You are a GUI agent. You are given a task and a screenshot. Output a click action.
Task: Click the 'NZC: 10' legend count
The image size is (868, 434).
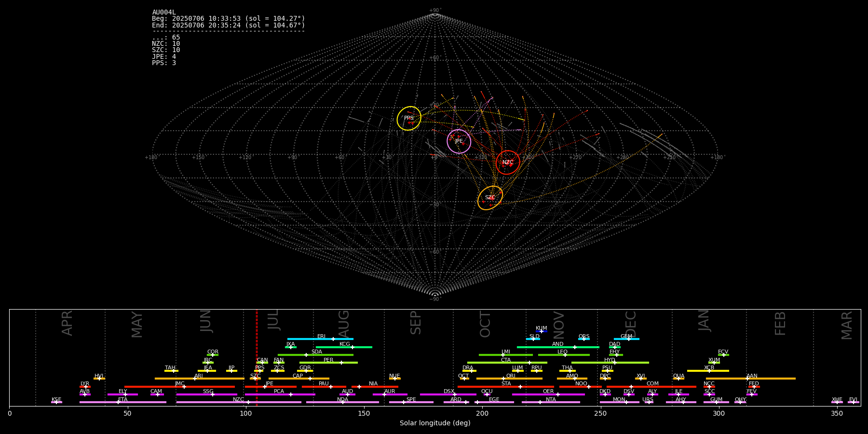coord(166,44)
